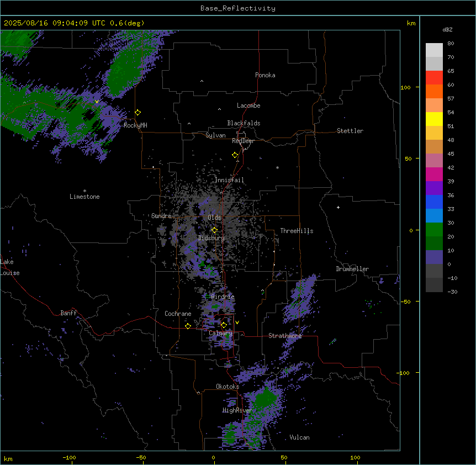Viewport: 476px width, 465px height.
Task: Select the yellow diamond marker below RedDeer
Action: 235,155
